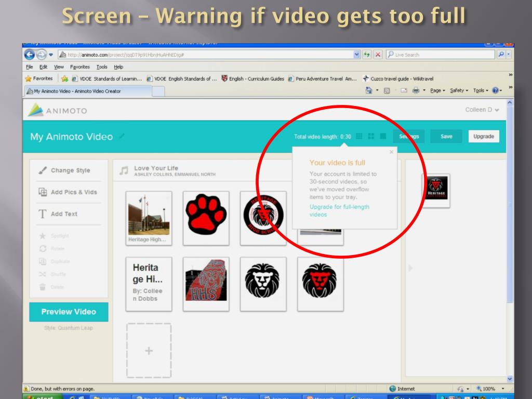Screen dimensions: 532x399
Task: Click the add-to-favorites-bar star icon
Action: coord(64,79)
